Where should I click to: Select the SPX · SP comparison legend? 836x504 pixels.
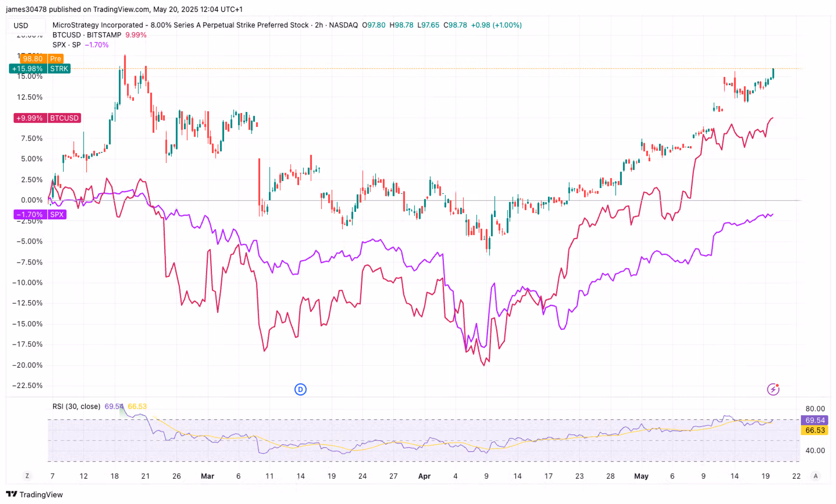point(67,45)
